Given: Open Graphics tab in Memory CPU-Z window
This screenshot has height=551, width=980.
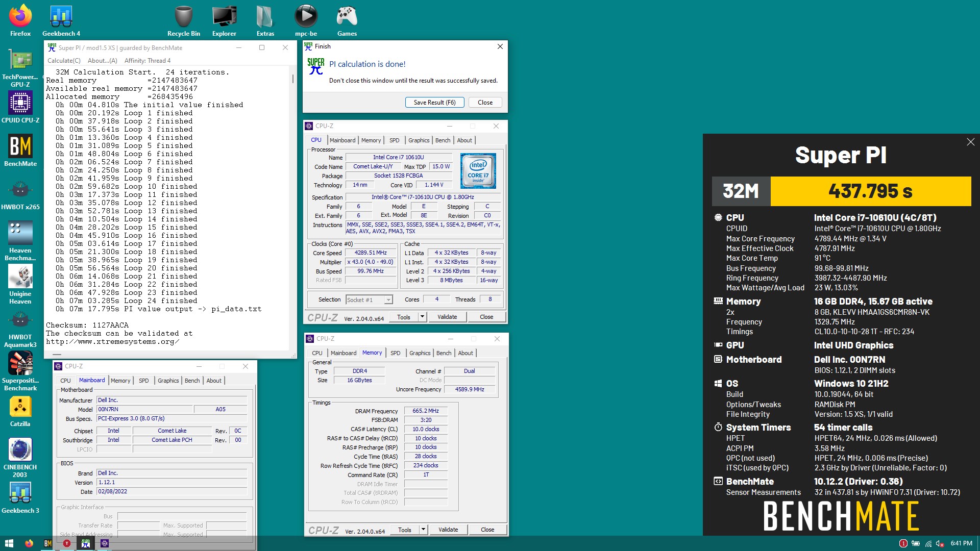Looking at the screenshot, I should 420,353.
